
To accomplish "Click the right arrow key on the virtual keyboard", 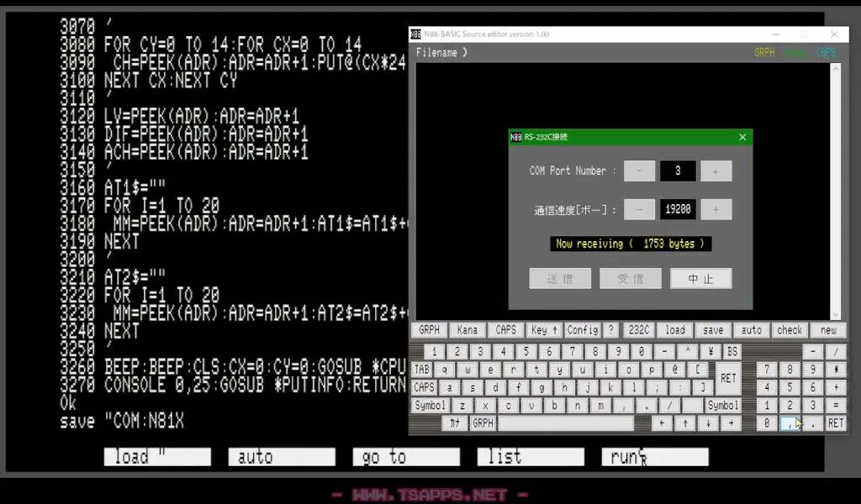I will click(x=731, y=423).
